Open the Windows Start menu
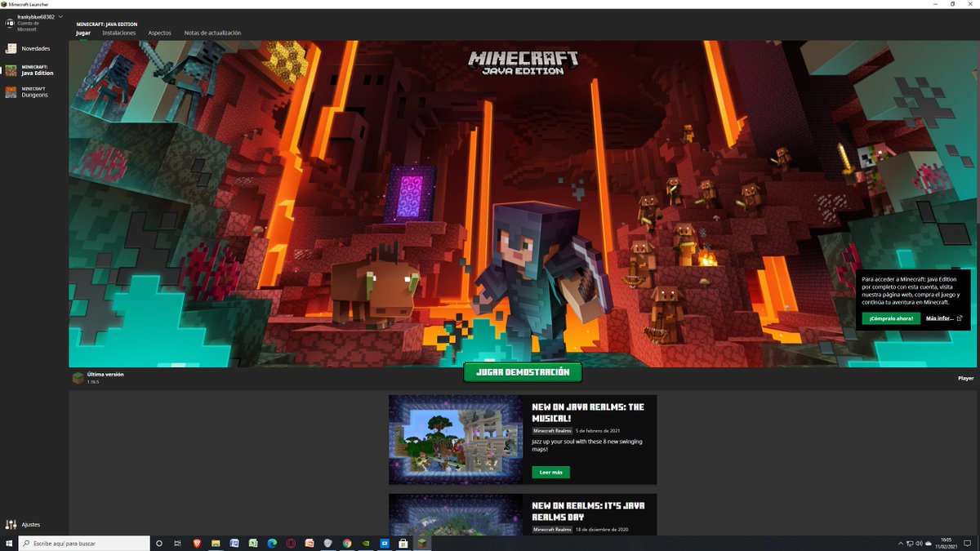The width and height of the screenshot is (980, 551). (x=9, y=543)
